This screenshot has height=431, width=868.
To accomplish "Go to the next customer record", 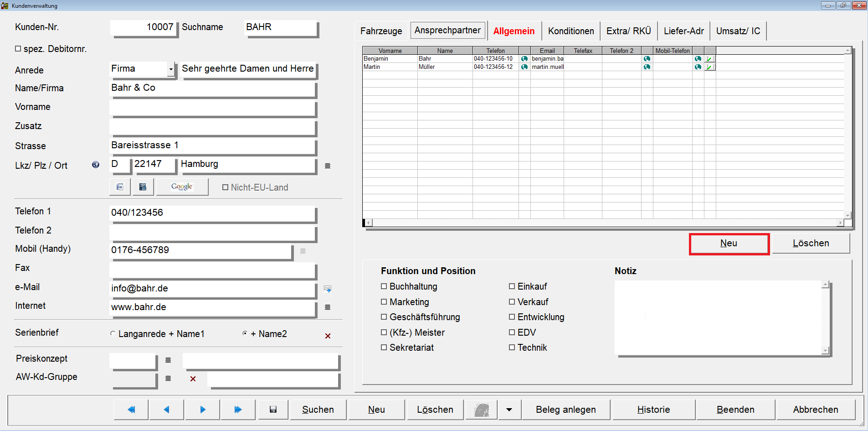I will 203,410.
